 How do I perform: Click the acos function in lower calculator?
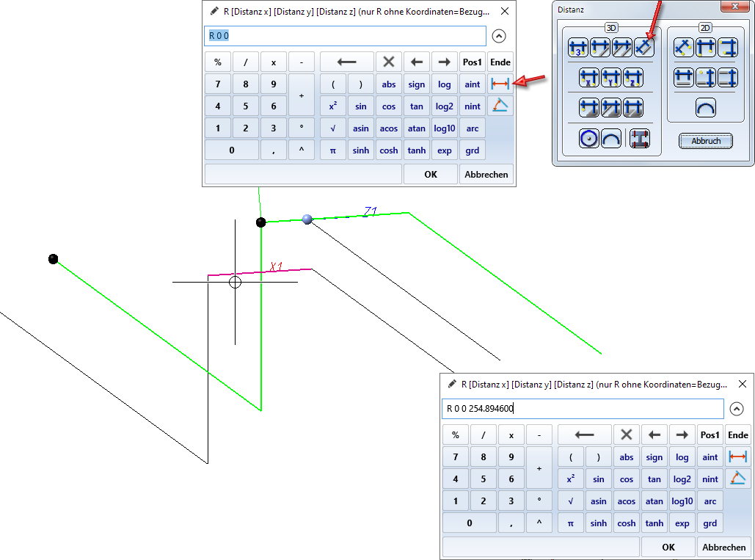[x=627, y=501]
